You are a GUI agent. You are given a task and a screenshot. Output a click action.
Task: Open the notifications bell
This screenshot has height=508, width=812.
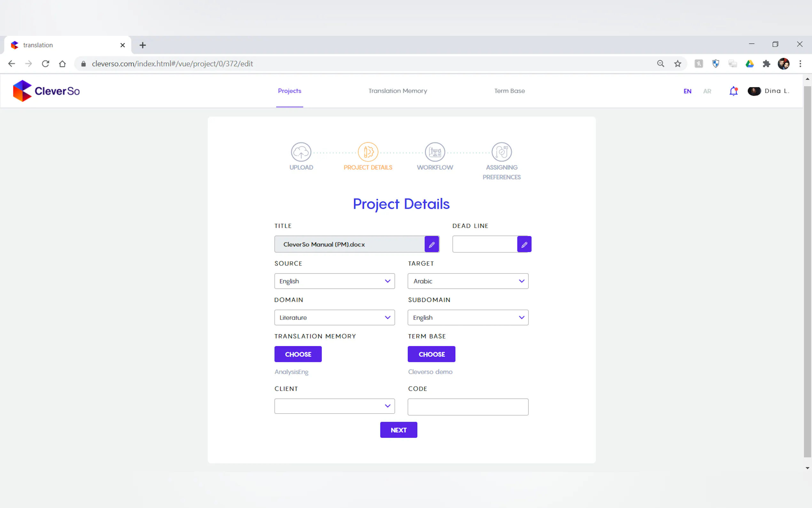(733, 91)
